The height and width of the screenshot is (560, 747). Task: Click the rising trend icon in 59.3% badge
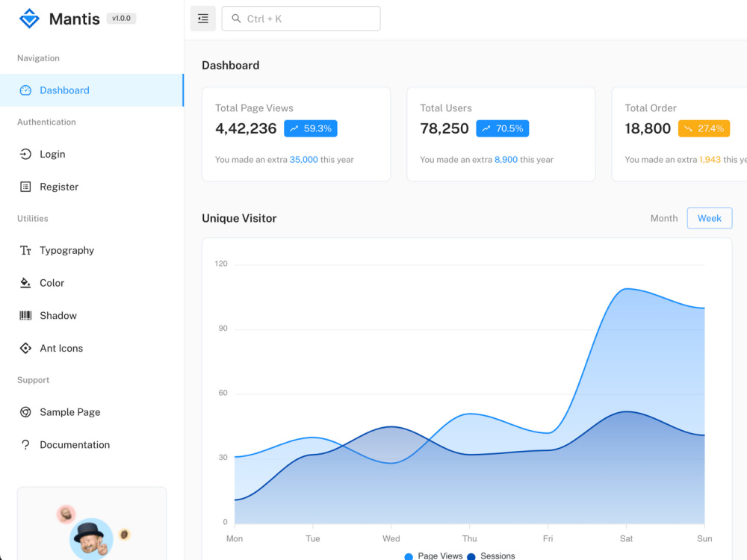[294, 128]
